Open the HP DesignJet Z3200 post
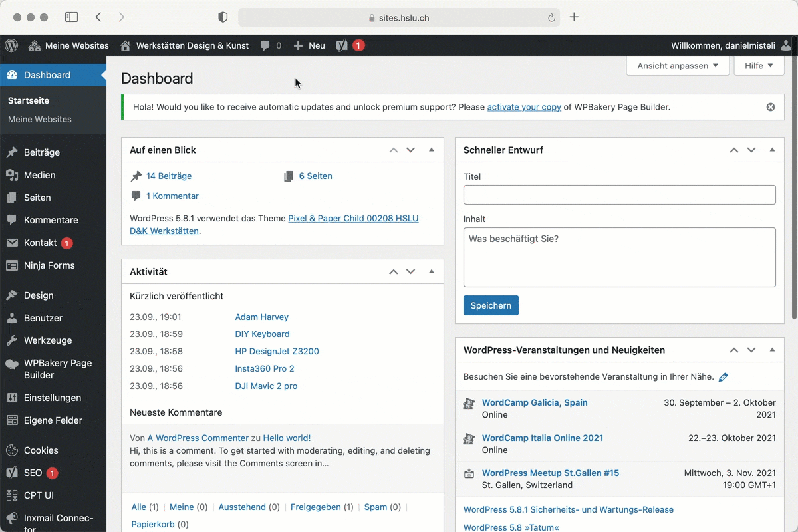This screenshot has height=532, width=798. coord(277,352)
